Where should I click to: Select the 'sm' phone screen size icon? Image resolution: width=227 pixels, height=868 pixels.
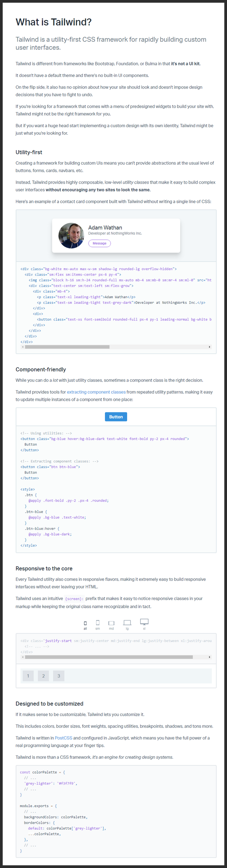click(x=98, y=623)
